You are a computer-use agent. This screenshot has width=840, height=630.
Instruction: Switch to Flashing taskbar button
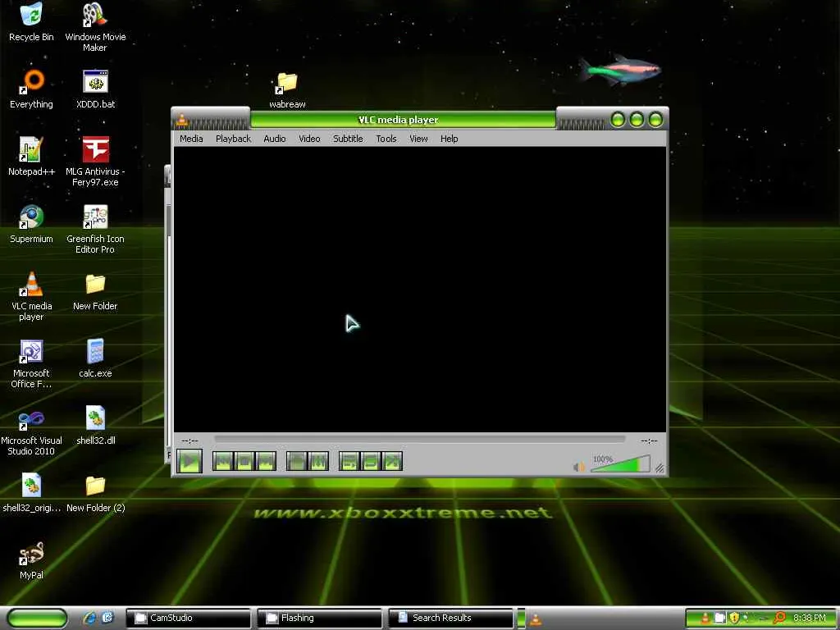click(319, 619)
